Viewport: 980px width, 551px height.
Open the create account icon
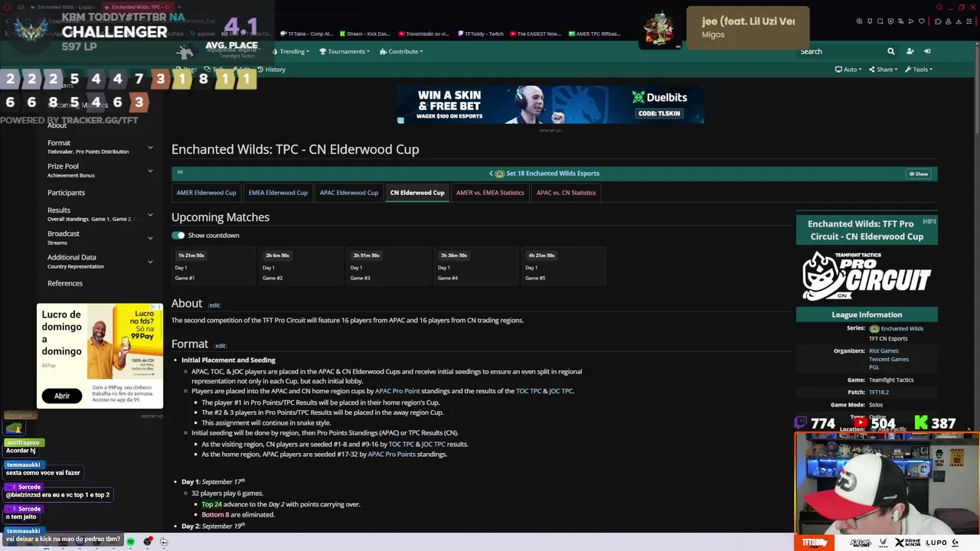click(x=910, y=51)
